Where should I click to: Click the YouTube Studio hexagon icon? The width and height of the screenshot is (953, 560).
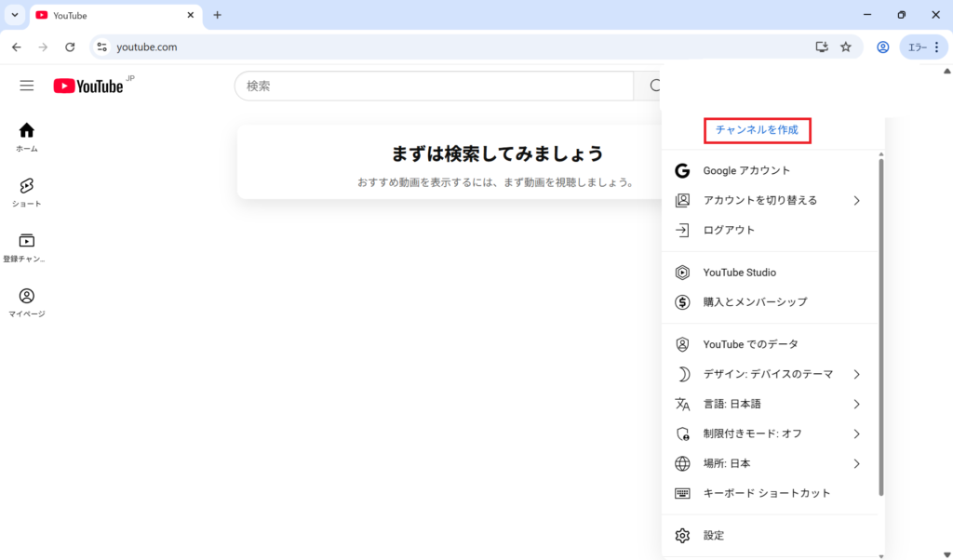coord(682,273)
